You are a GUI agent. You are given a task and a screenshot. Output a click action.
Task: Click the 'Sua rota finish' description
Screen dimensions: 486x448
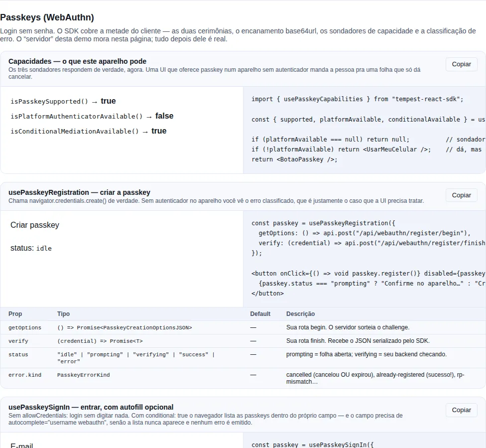[x=358, y=341]
